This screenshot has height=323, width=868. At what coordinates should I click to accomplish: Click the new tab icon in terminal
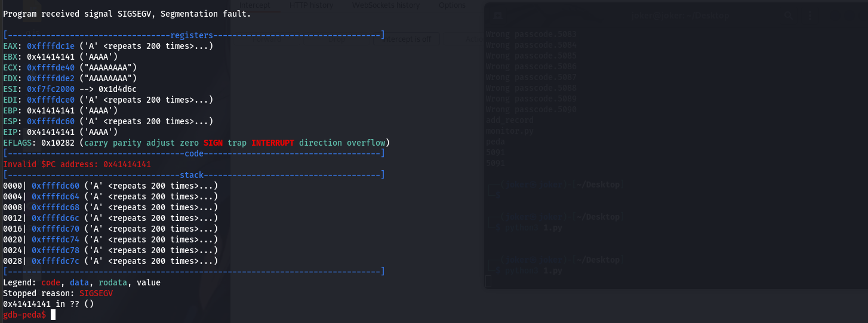pyautogui.click(x=499, y=16)
